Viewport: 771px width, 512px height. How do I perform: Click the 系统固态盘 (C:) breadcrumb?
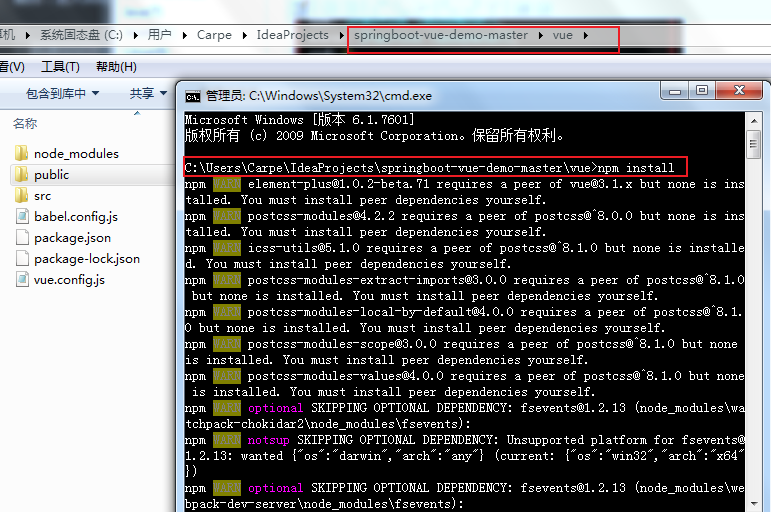[x=81, y=35]
